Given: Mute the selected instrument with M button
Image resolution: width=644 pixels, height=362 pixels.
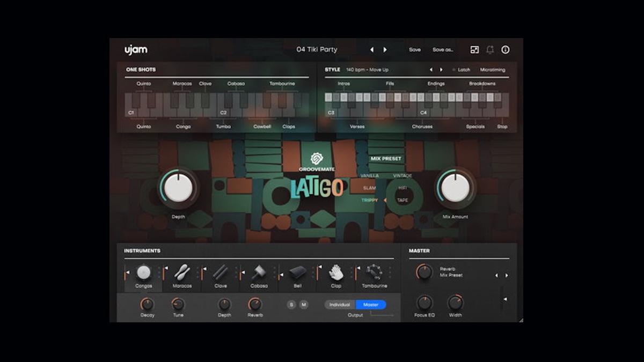Looking at the screenshot, I should [x=304, y=305].
